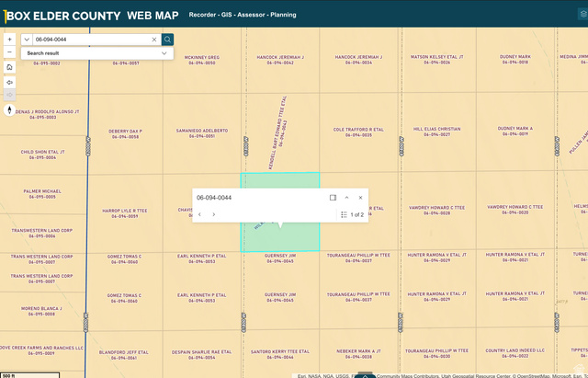Click parcel DEBERRY DAX P
This screenshot has width=588, height=378.
[125, 134]
